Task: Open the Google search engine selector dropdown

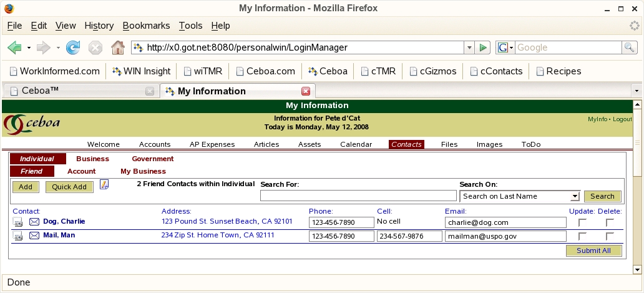Action: 505,47
